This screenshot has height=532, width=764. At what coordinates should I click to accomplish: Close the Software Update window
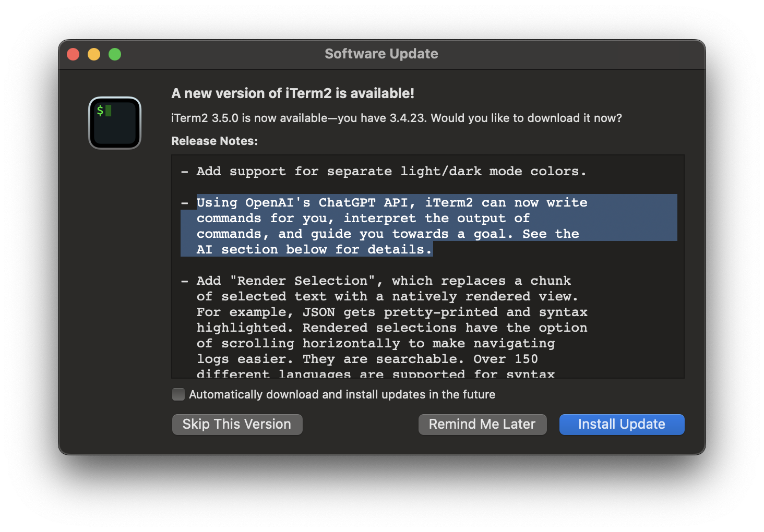pos(74,54)
